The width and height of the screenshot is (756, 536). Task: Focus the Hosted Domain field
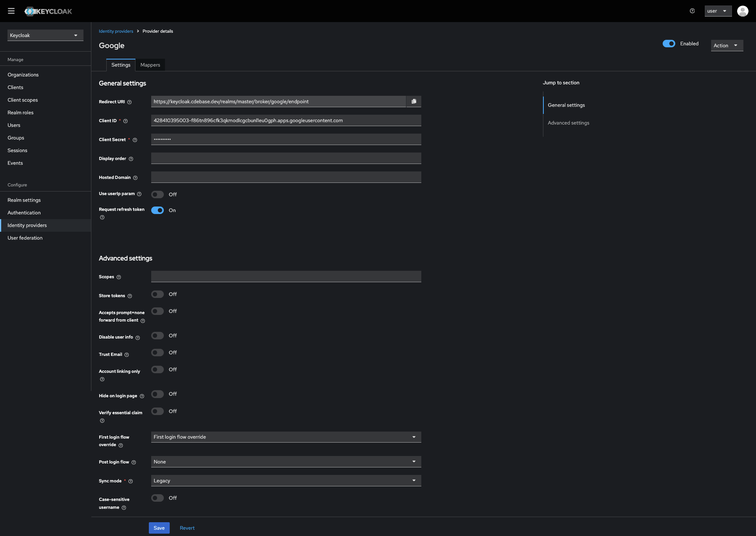pyautogui.click(x=286, y=177)
